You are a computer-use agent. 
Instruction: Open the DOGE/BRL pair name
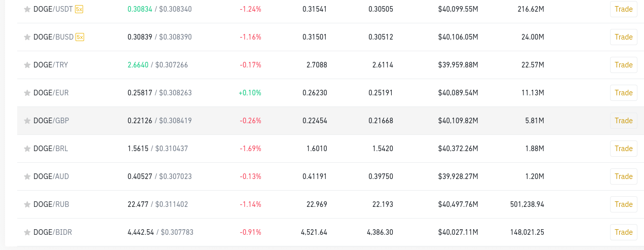click(x=51, y=149)
